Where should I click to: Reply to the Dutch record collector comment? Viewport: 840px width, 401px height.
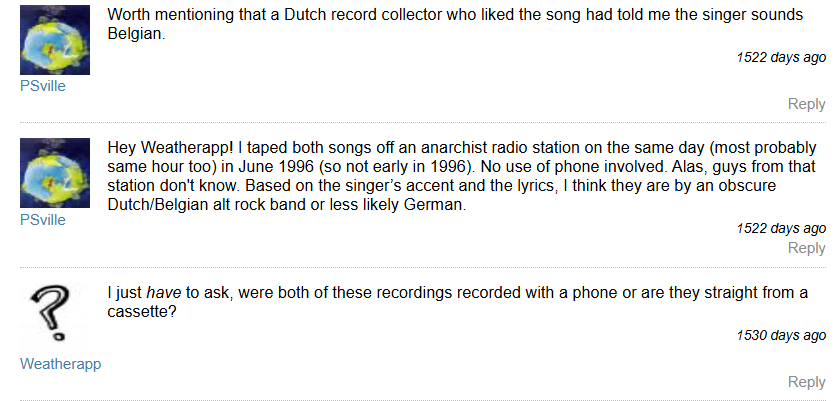click(806, 104)
